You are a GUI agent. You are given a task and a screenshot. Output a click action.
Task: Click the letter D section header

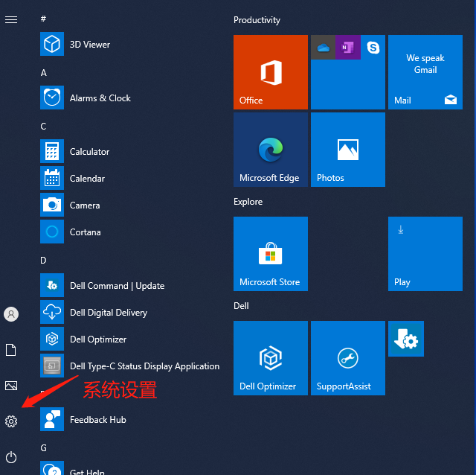coord(43,260)
